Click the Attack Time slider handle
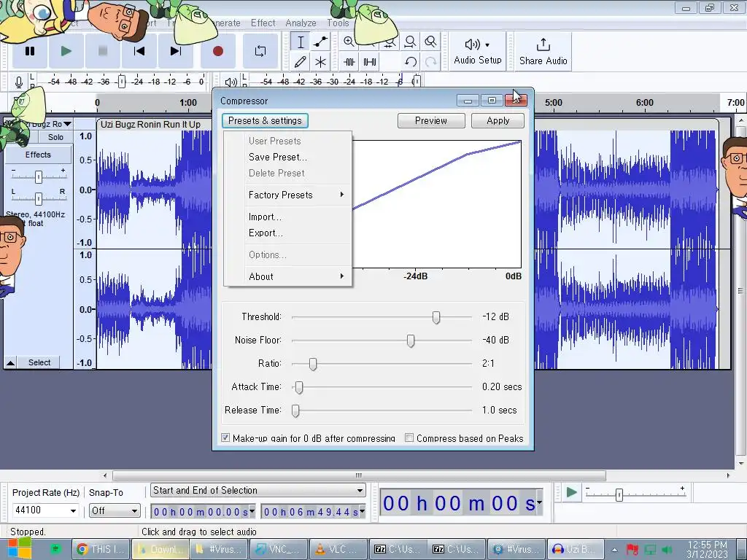The height and width of the screenshot is (560, 747). (298, 387)
